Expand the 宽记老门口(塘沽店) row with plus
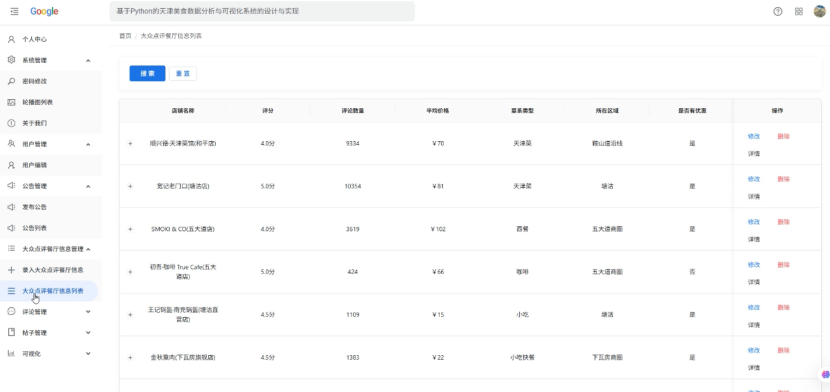 [x=130, y=186]
